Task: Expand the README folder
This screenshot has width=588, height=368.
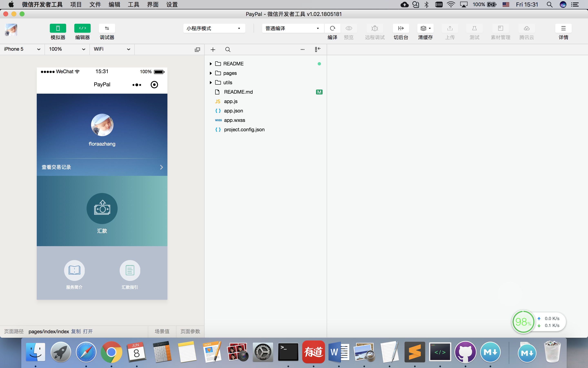Action: click(211, 64)
